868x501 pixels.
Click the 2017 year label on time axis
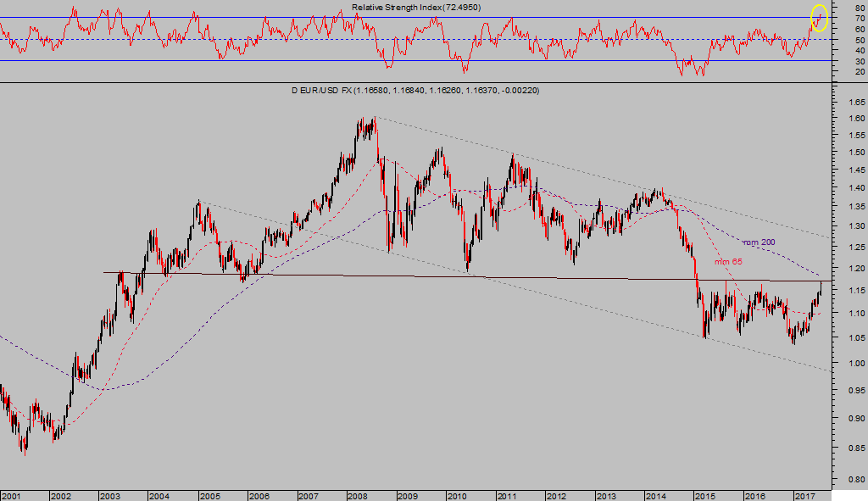click(x=804, y=494)
